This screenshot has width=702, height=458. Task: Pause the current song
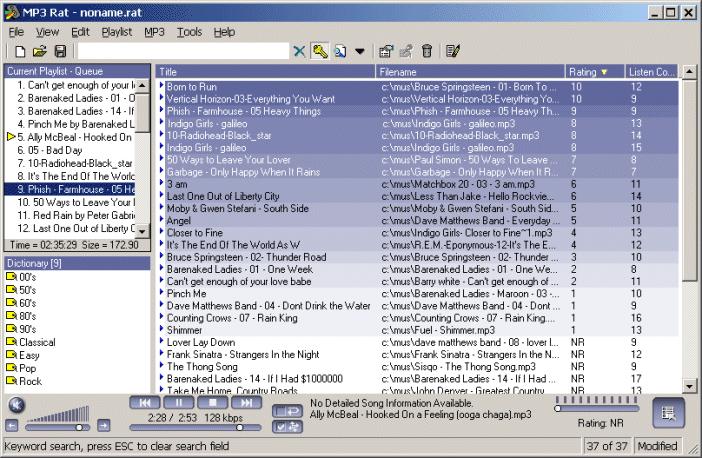(179, 403)
